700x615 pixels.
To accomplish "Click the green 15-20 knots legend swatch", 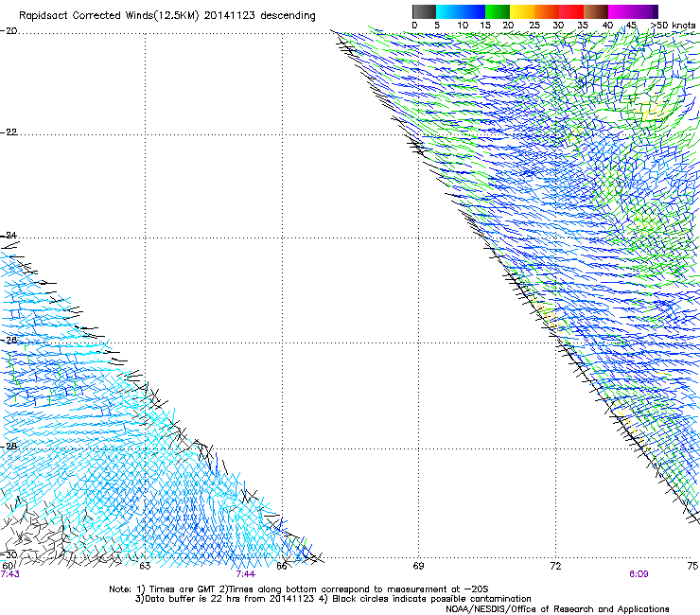I will click(x=498, y=11).
